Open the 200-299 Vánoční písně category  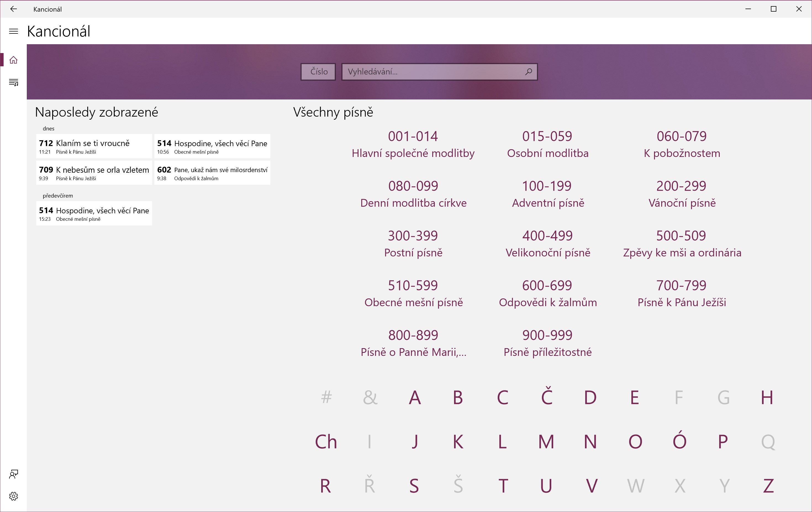point(682,194)
